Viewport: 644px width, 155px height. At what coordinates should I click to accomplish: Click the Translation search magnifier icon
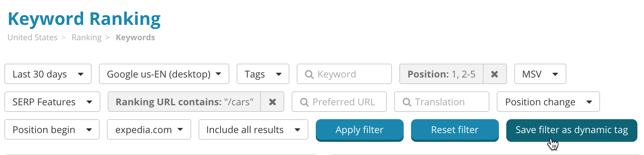pos(407,102)
